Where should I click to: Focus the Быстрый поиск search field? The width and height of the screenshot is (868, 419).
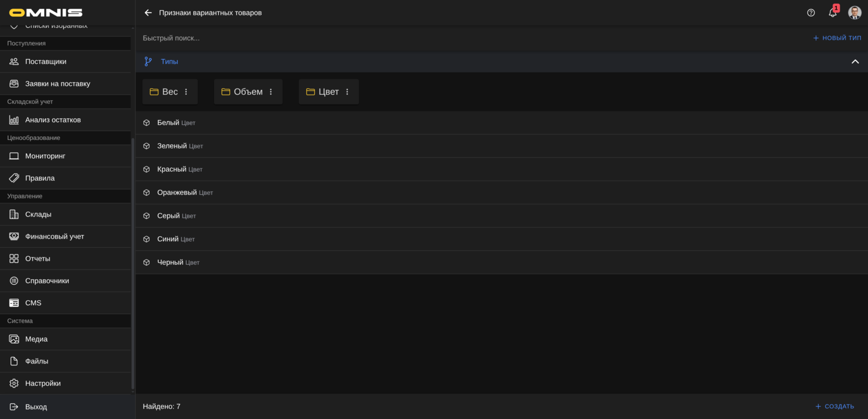click(422, 38)
